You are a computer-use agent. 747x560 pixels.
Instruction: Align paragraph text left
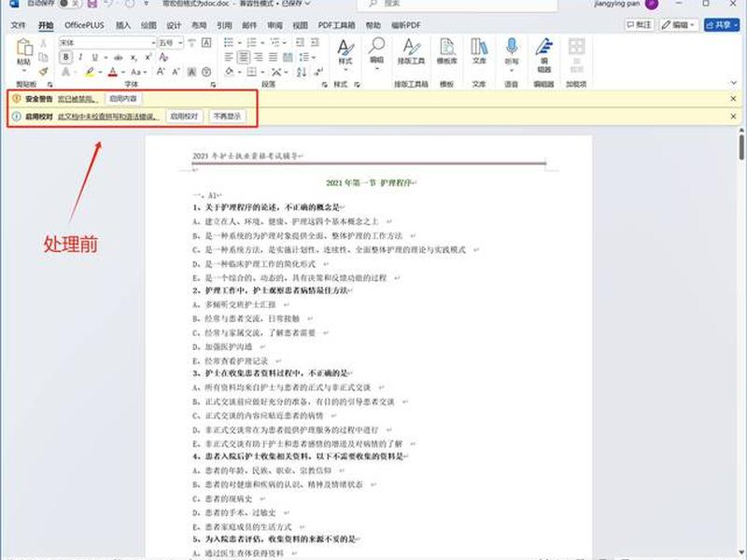click(x=229, y=57)
